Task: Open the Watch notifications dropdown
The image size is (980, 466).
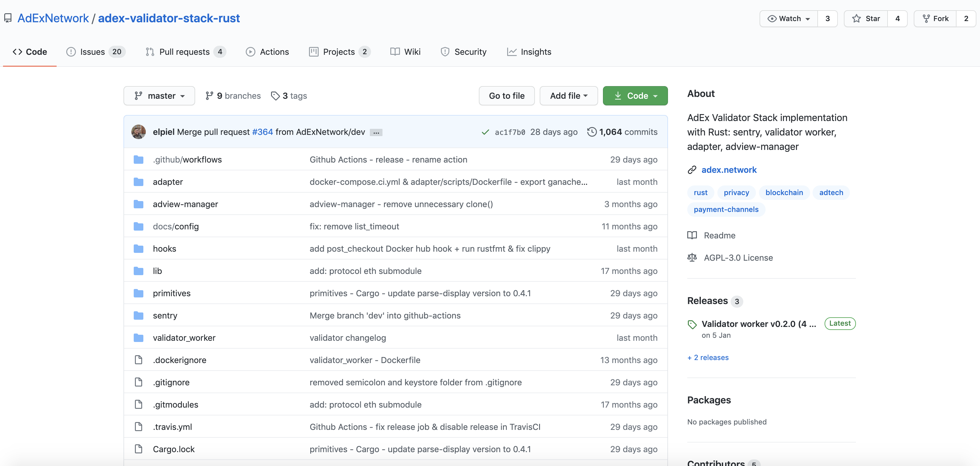Action: [789, 18]
